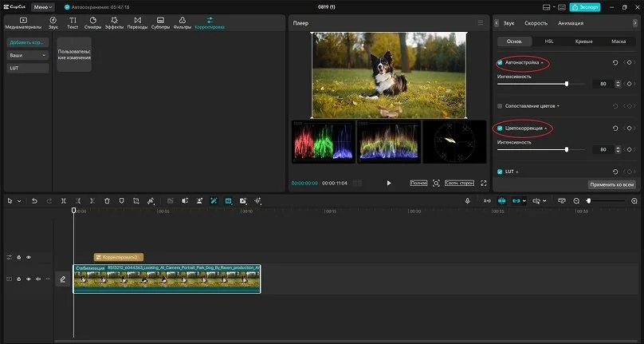Toggle the LUT checkbox in properties
The image size is (644, 344).
500,172
